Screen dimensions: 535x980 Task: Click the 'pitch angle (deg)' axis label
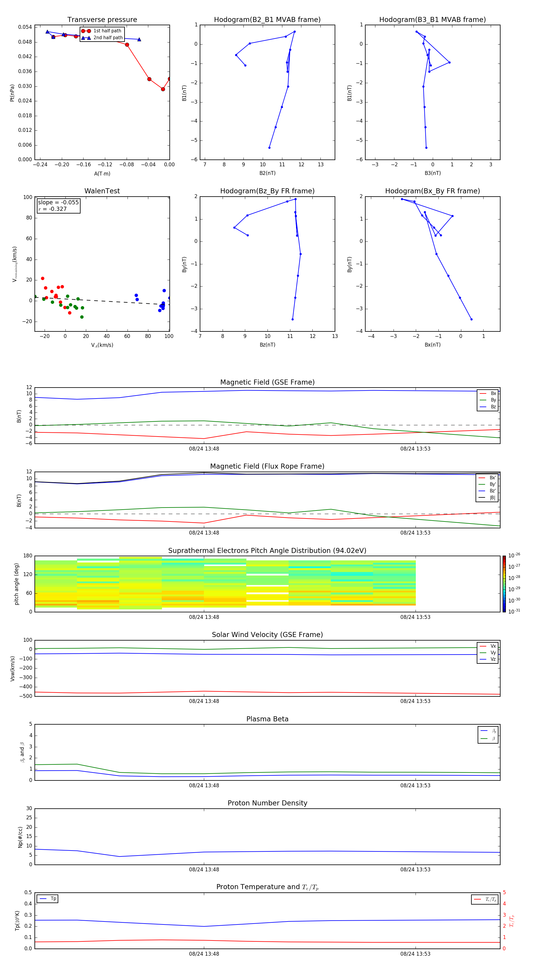pos(16,584)
